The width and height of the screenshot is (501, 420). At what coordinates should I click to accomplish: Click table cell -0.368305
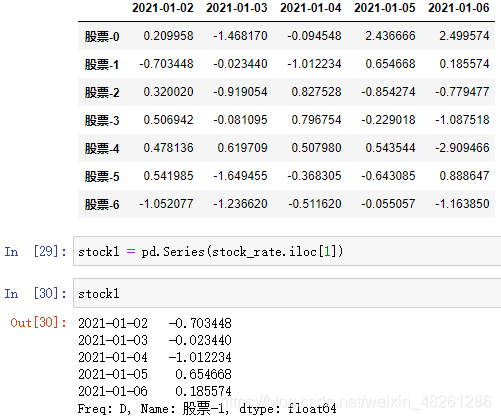(314, 176)
